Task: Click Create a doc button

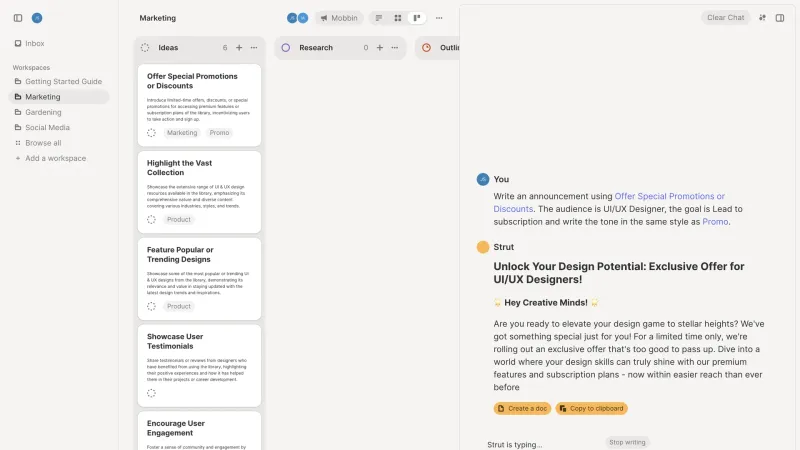Action: tap(522, 408)
